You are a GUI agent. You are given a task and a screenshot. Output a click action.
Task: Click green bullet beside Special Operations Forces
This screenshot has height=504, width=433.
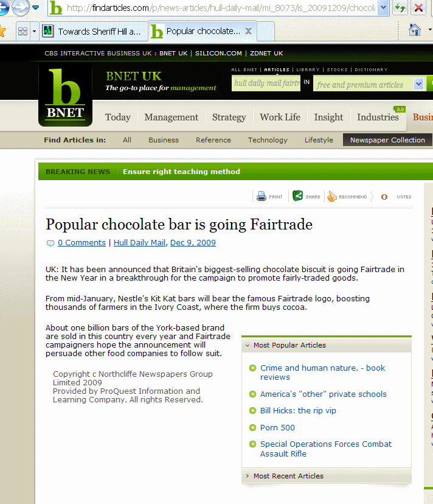click(x=253, y=444)
